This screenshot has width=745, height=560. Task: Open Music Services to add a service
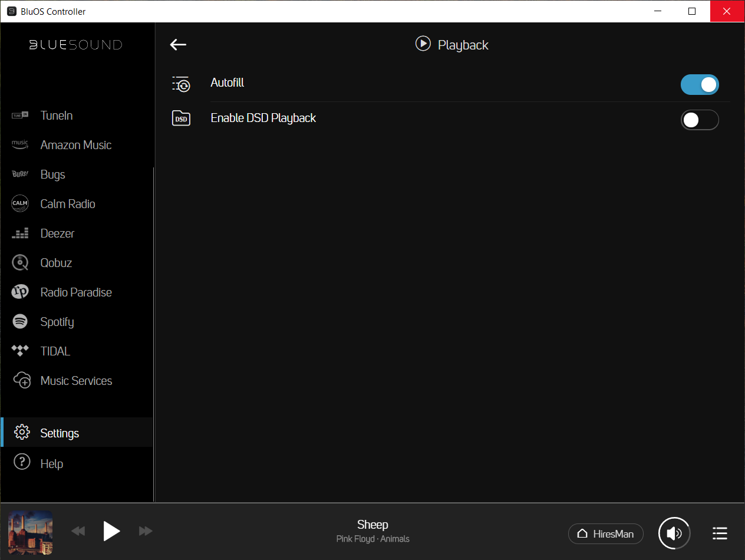click(x=75, y=381)
